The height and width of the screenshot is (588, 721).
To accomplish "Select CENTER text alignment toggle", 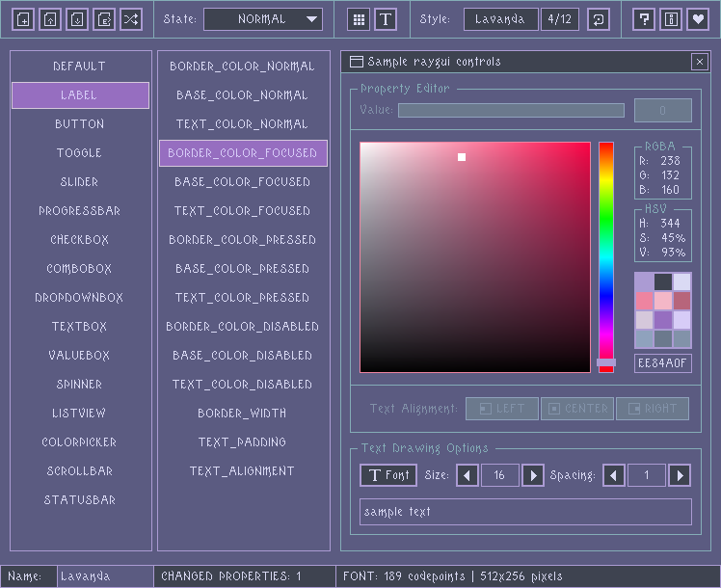I will tap(578, 409).
